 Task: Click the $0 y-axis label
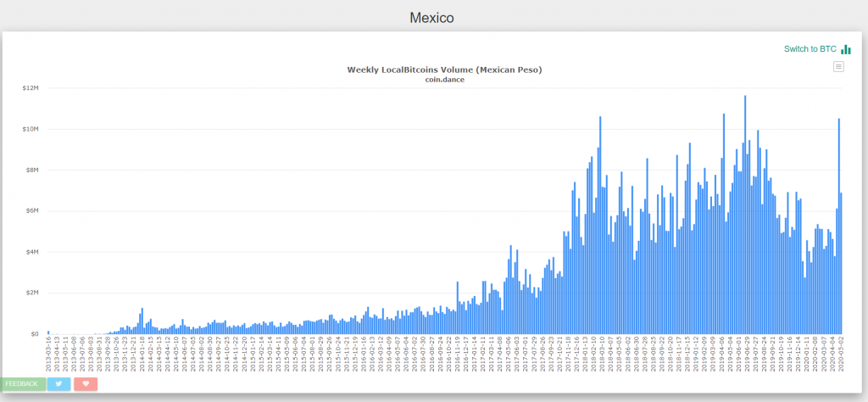(35, 334)
